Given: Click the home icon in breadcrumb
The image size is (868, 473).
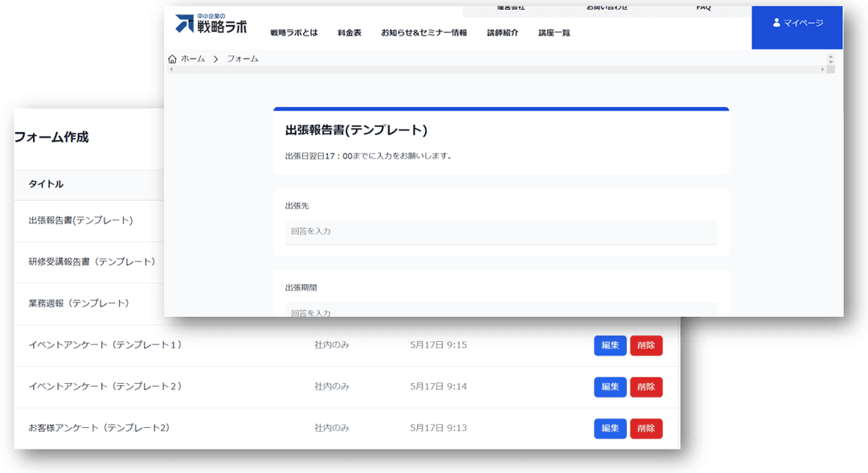Looking at the screenshot, I should (173, 59).
